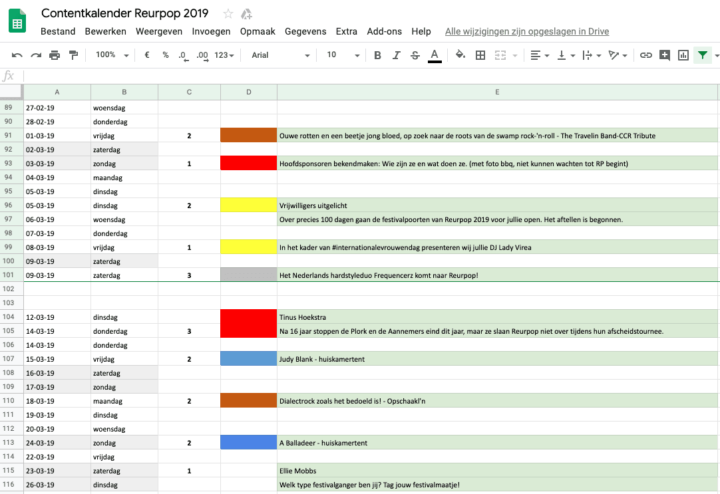Select column E header
Viewport: 720px width, 494px height.
point(497,92)
